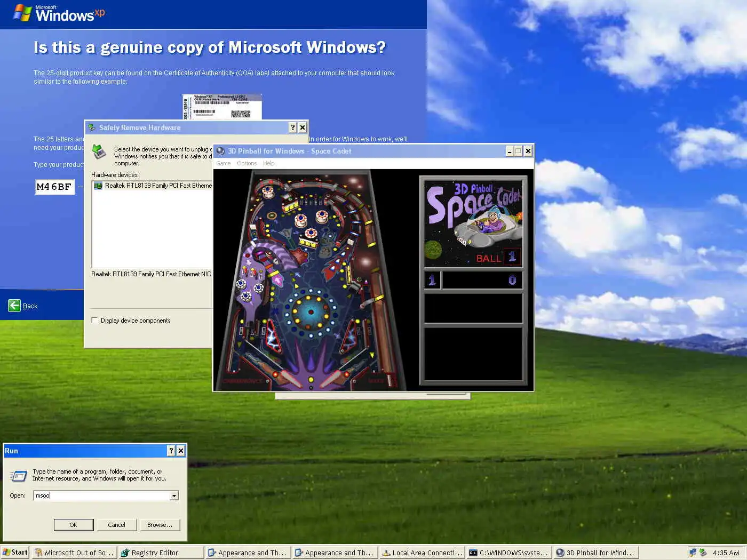Click Browse... in the Run dialog

point(160,525)
